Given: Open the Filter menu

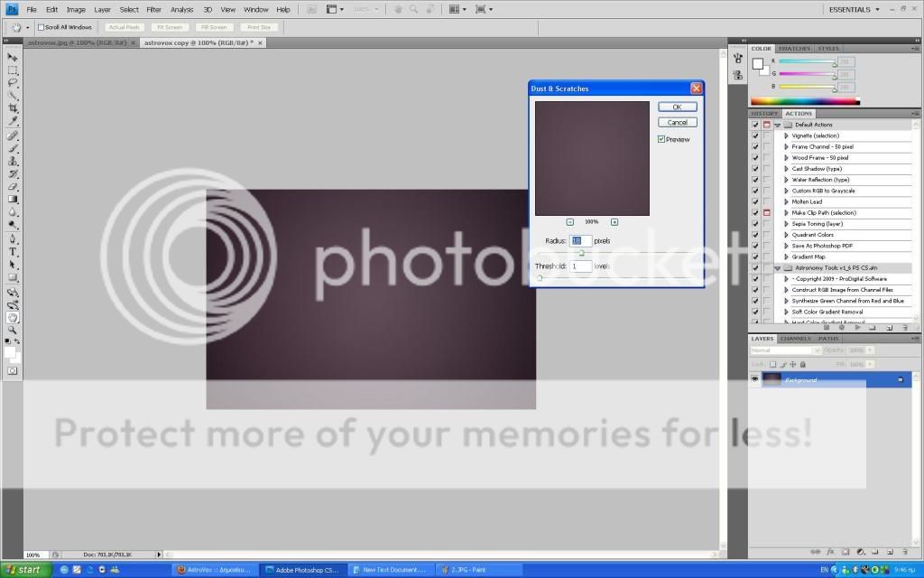Looking at the screenshot, I should click(x=153, y=9).
